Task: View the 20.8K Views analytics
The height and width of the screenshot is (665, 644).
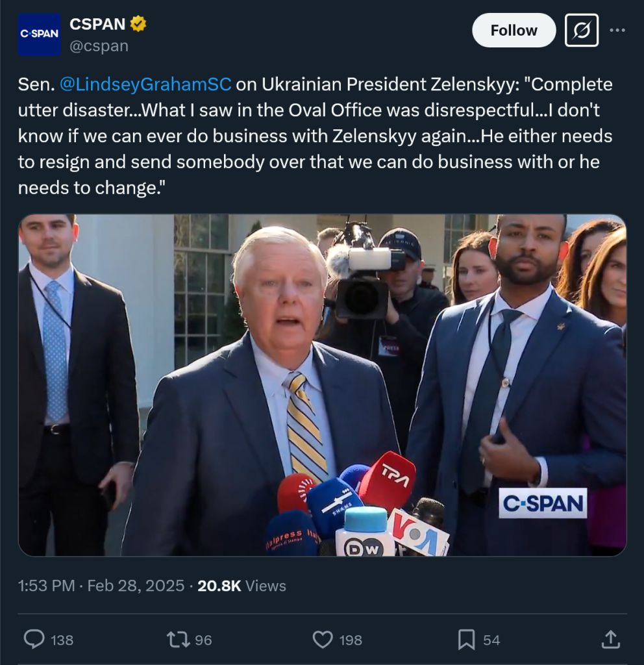Action: [241, 585]
